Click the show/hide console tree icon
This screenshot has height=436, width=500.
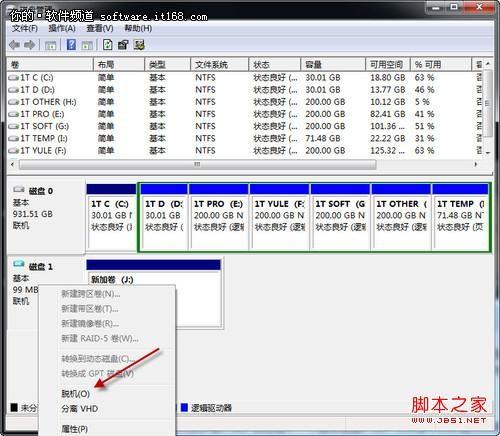(51, 45)
